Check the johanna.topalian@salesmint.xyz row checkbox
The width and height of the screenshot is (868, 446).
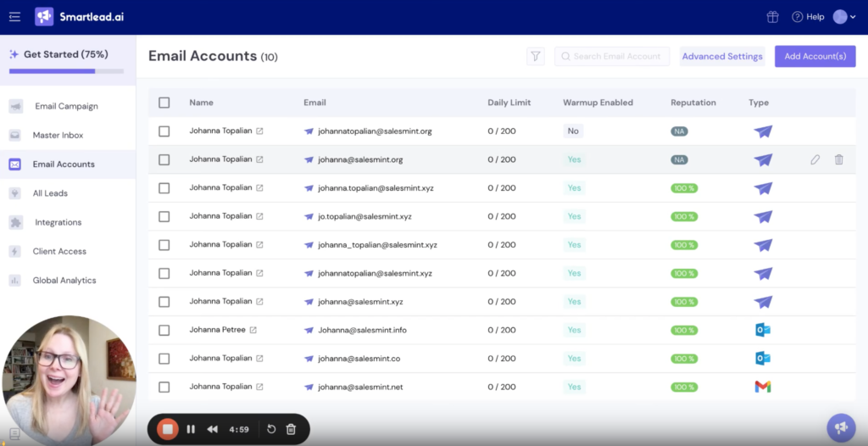click(164, 188)
